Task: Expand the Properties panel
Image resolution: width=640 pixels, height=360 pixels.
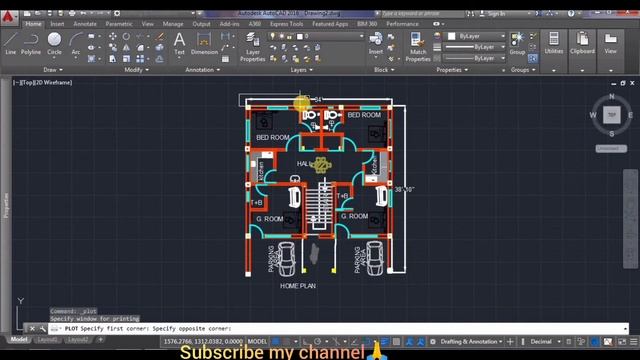Action: tap(452, 70)
